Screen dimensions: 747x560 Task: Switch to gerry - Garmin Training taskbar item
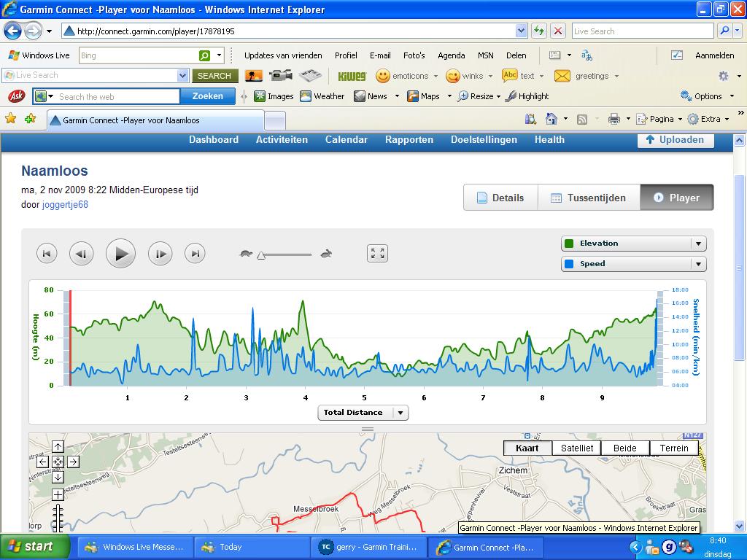point(368,547)
